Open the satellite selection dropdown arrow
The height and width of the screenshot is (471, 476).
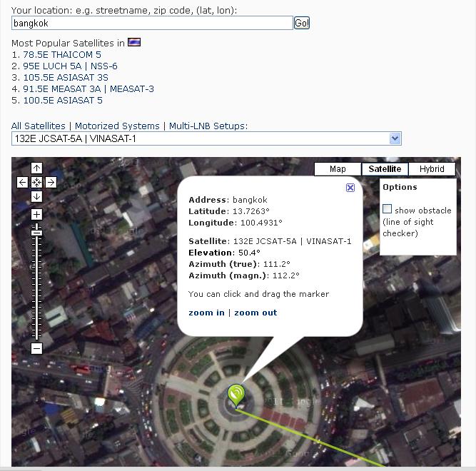[x=395, y=138]
